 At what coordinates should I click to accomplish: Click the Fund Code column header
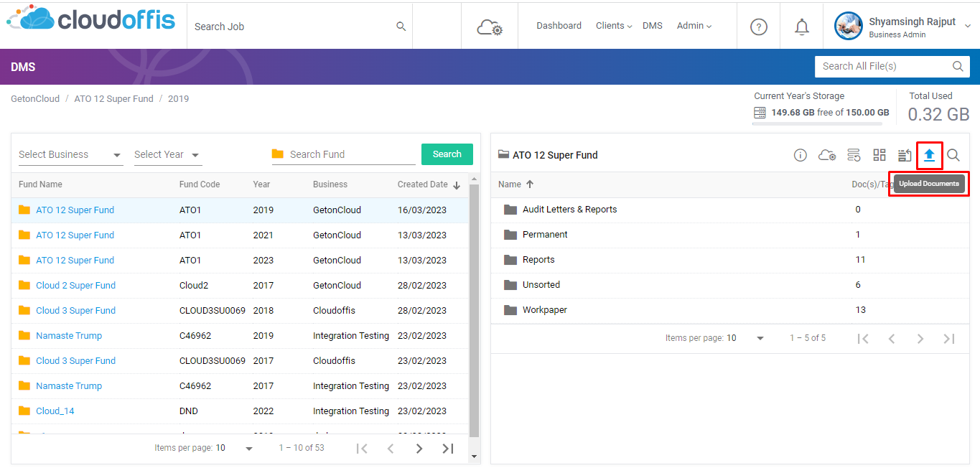[x=200, y=184]
